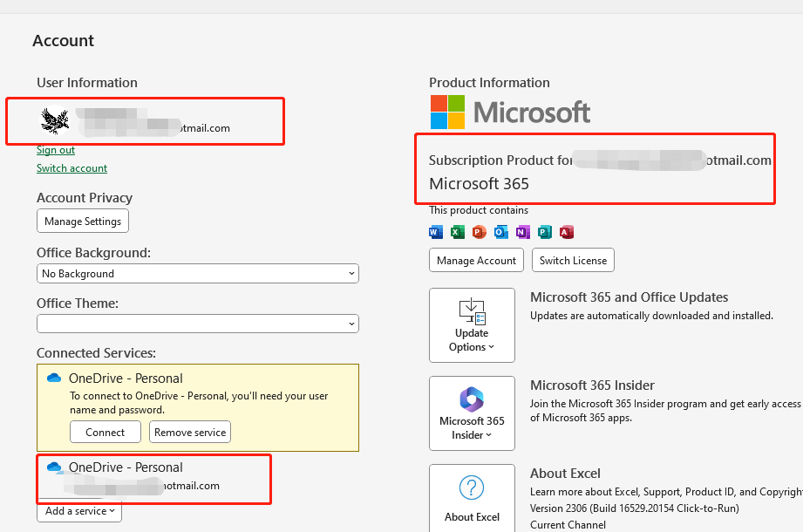Click the 'Product Information' heading

pos(489,83)
